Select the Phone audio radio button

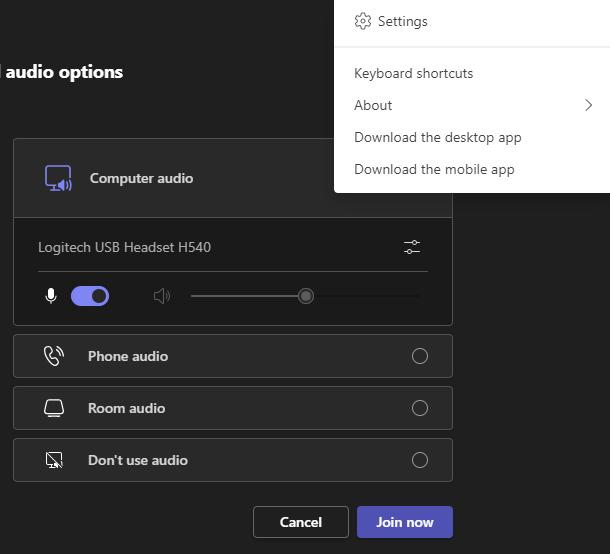(420, 356)
